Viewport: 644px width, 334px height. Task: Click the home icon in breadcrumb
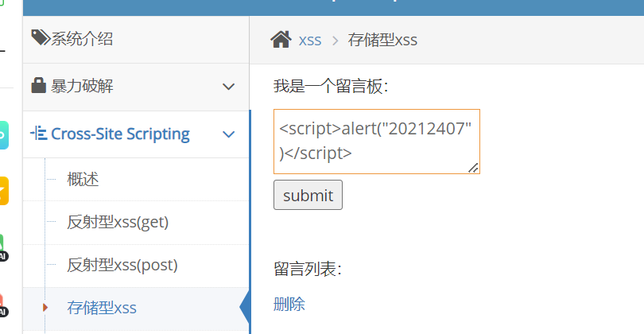click(x=281, y=39)
